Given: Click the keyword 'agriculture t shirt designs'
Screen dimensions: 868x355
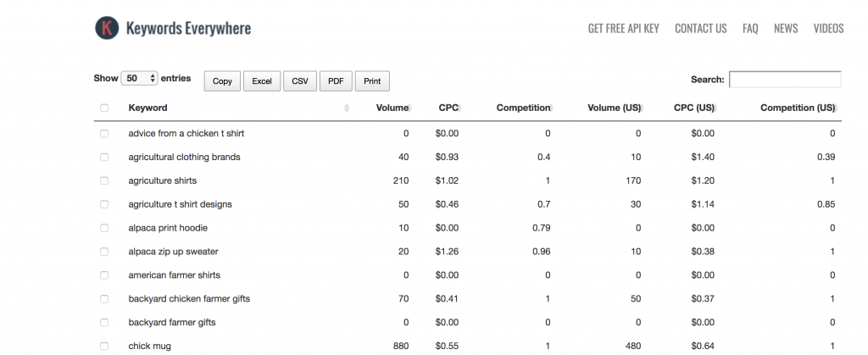Looking at the screenshot, I should [180, 204].
